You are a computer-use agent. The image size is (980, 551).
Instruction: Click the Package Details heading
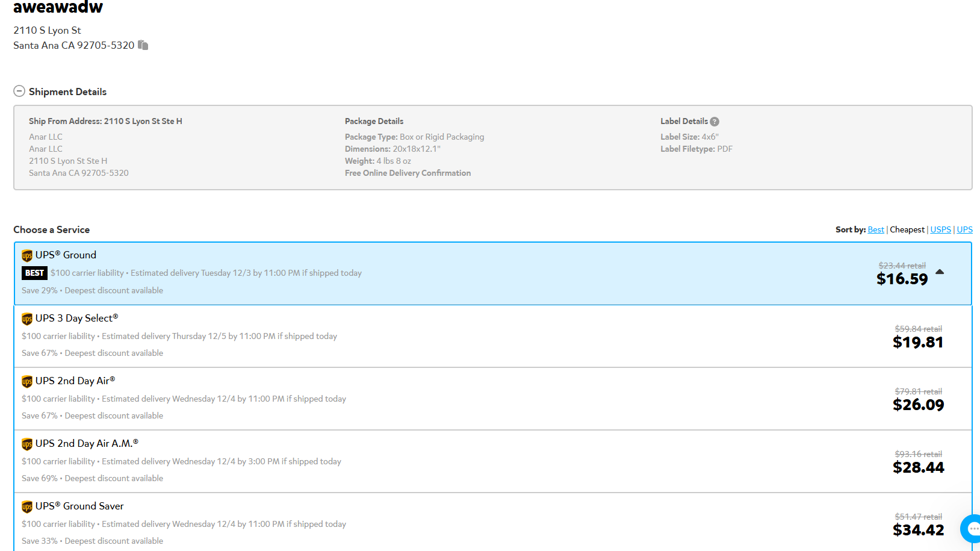[374, 121]
